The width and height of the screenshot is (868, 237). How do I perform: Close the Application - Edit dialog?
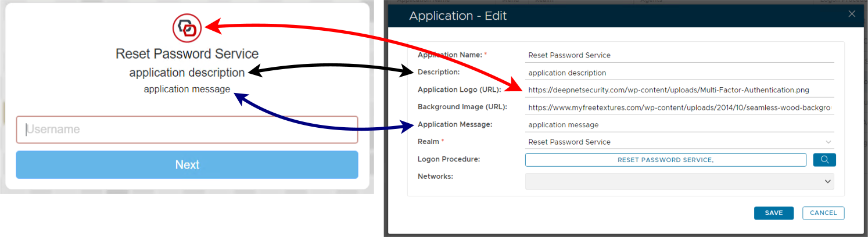pos(852,15)
